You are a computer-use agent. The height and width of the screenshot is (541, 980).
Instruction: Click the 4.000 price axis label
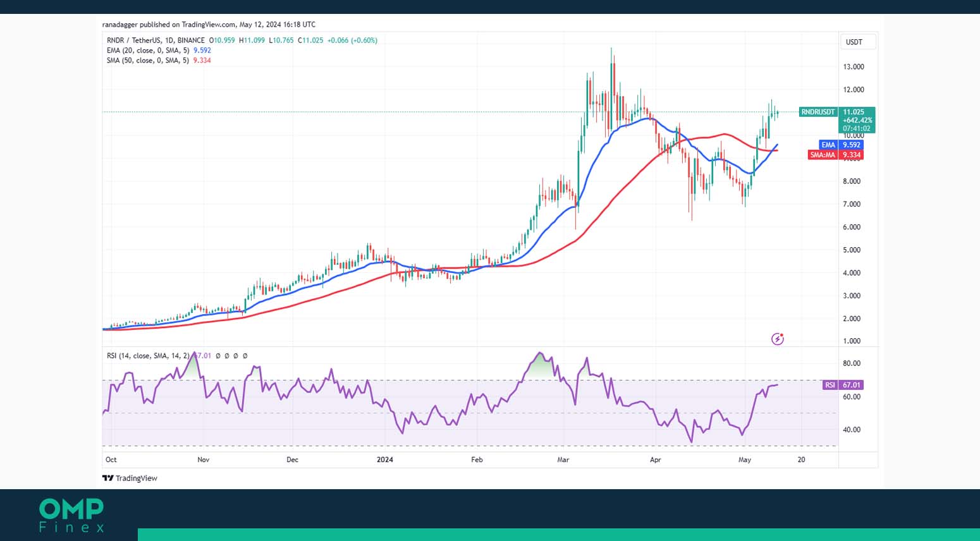tap(852, 273)
